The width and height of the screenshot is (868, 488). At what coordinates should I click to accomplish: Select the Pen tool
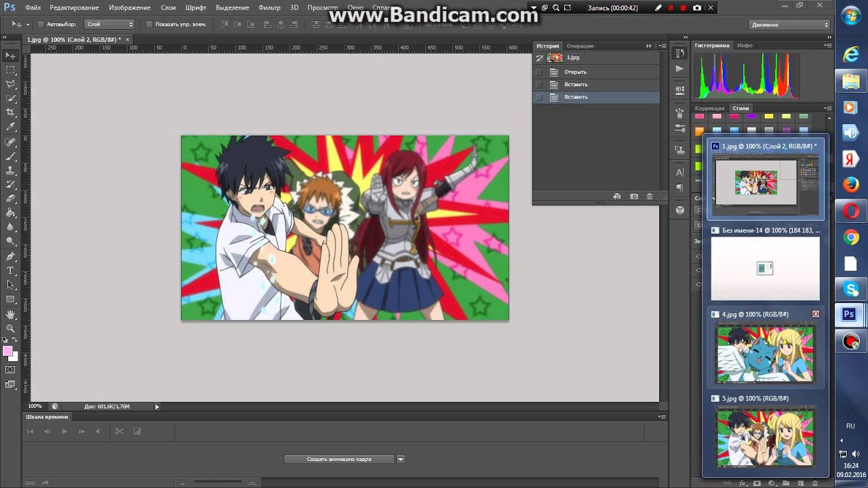(10, 257)
